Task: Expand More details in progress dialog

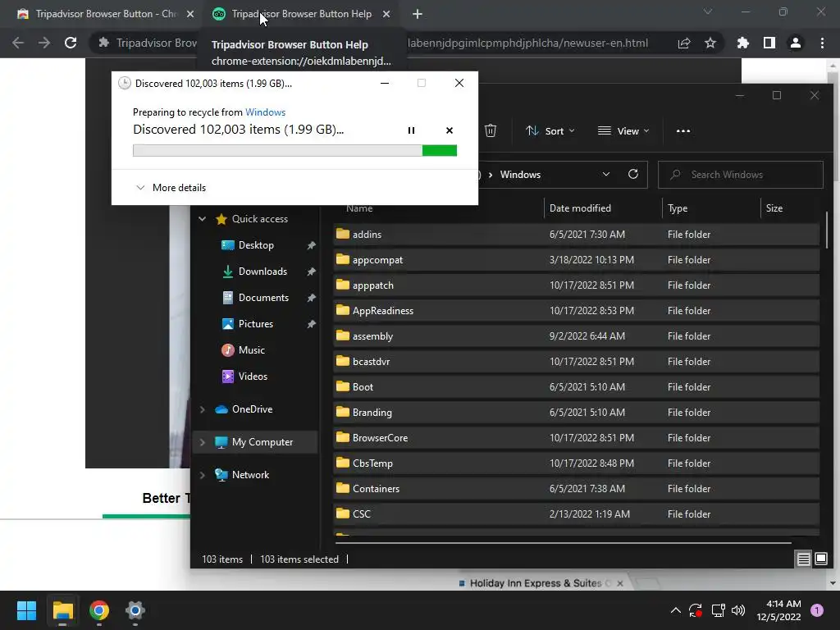Action: point(171,188)
